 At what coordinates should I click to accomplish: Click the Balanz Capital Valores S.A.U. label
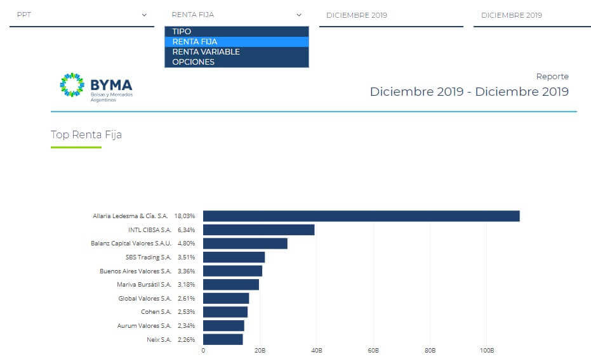(x=131, y=244)
